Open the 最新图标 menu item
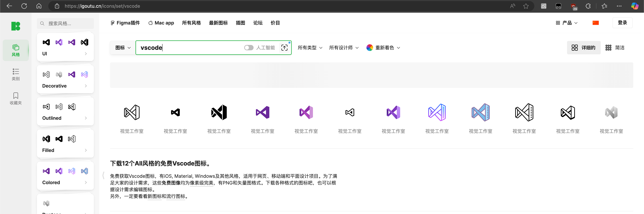Image resolution: width=644 pixels, height=214 pixels. click(218, 23)
